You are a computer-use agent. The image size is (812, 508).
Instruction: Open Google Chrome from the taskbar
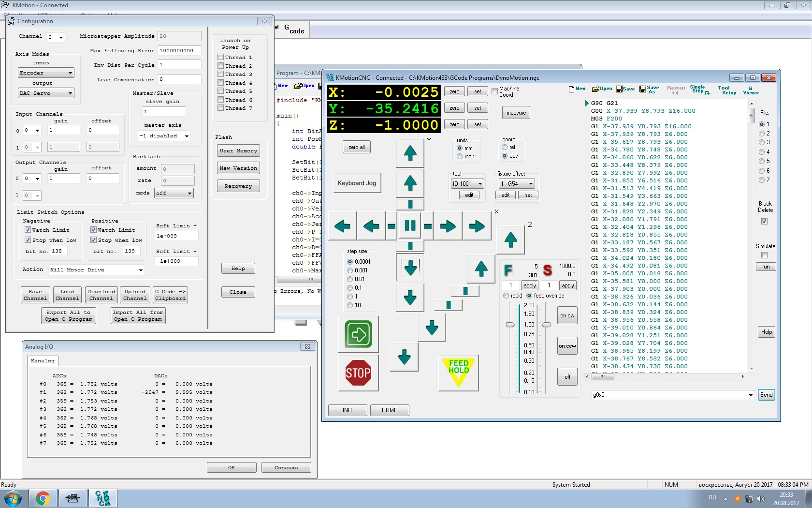pos(43,498)
